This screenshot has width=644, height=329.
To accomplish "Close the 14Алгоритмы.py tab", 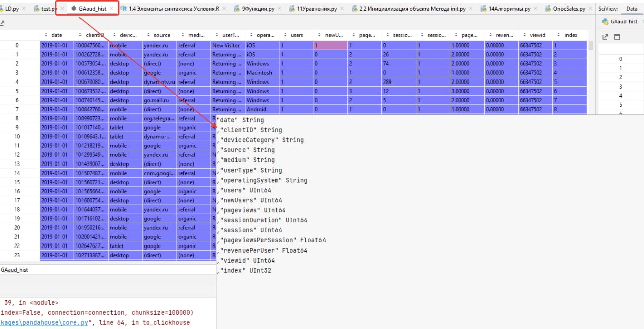I will click(534, 9).
